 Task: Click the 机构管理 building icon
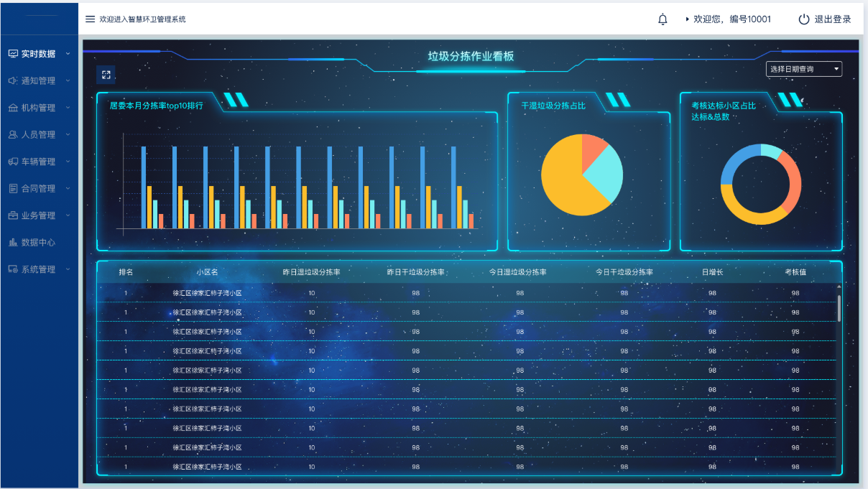click(x=13, y=108)
